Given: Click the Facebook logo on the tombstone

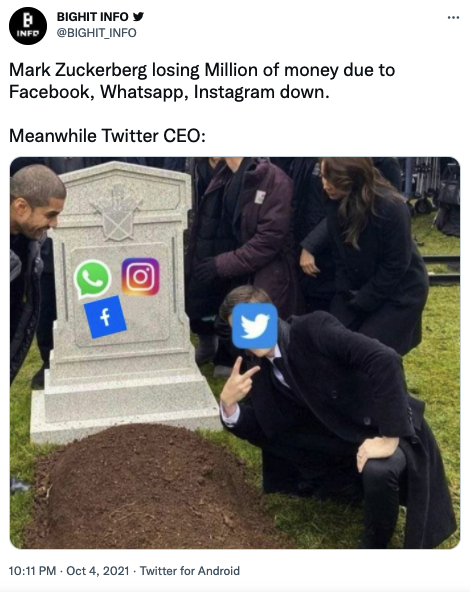Looking at the screenshot, I should [105, 317].
